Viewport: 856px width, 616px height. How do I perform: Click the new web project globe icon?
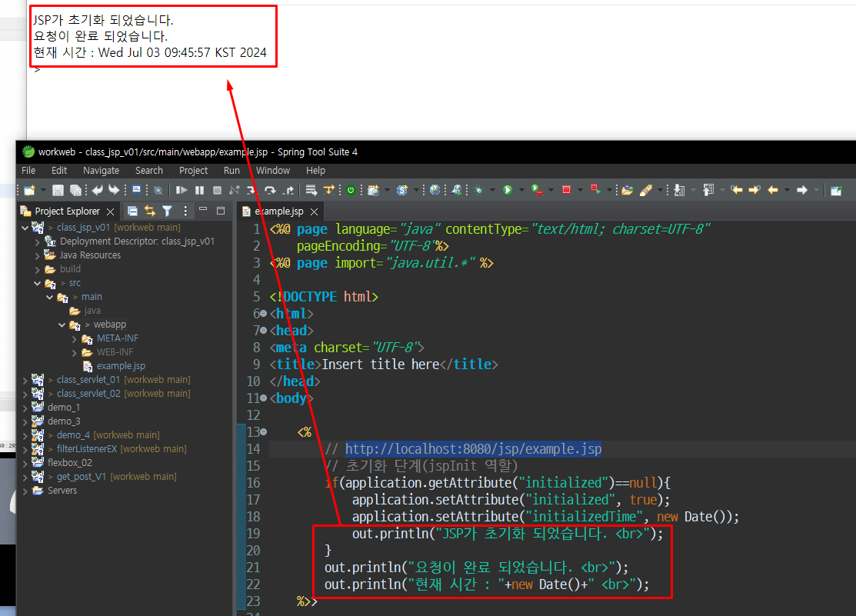point(374,190)
